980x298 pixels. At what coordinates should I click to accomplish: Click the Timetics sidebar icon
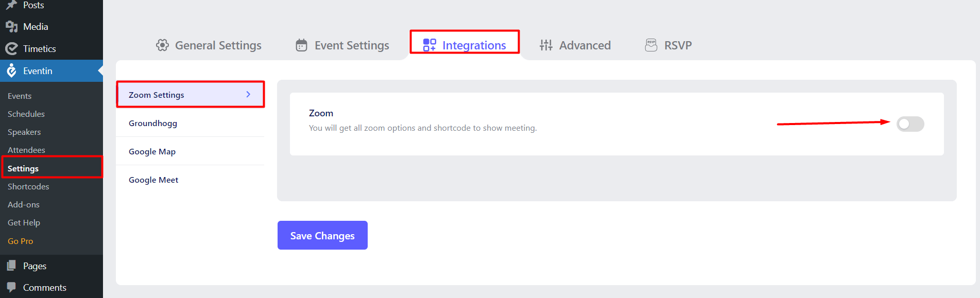click(11, 48)
